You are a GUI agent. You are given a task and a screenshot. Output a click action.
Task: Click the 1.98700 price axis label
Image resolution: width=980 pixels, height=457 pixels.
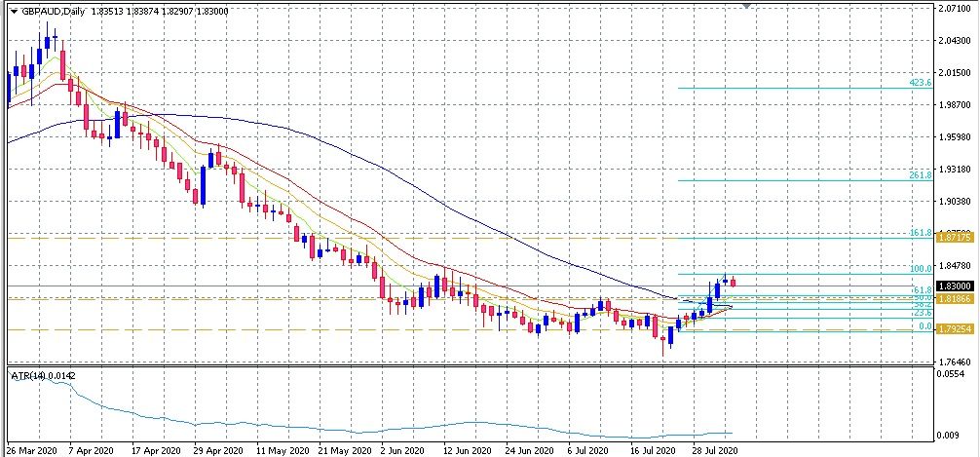tap(955, 104)
